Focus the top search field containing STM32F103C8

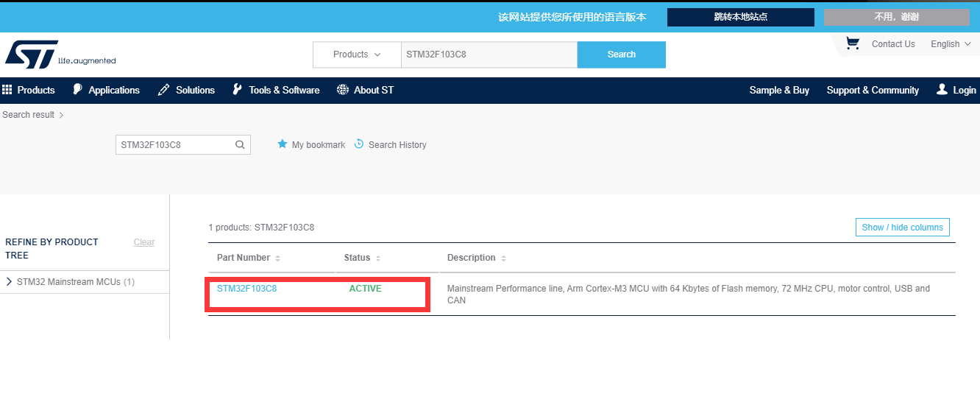(489, 54)
